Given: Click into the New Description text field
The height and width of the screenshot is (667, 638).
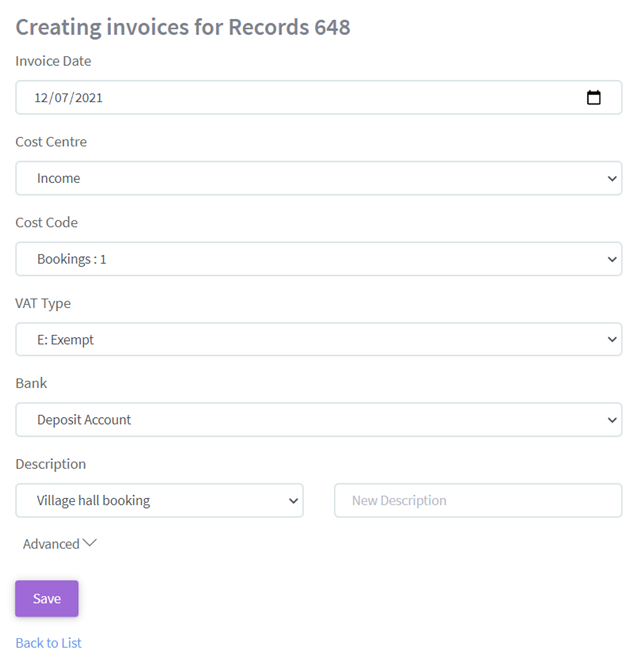Looking at the screenshot, I should (x=477, y=500).
